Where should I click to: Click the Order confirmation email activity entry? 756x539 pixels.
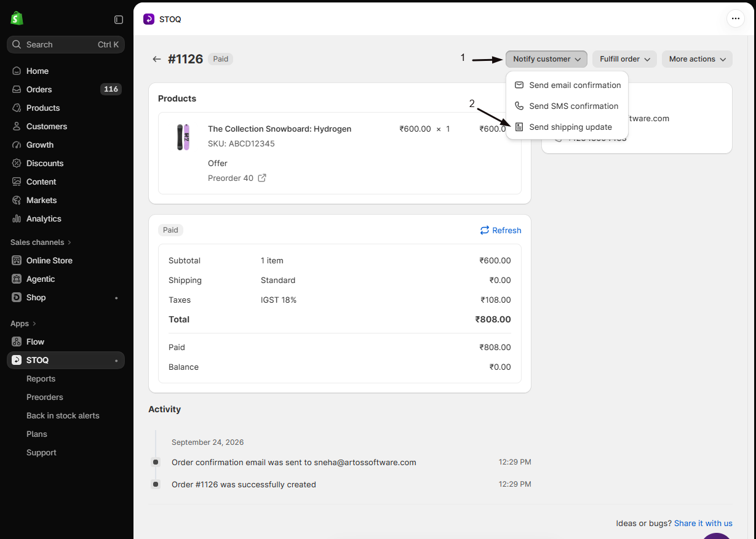pos(294,462)
